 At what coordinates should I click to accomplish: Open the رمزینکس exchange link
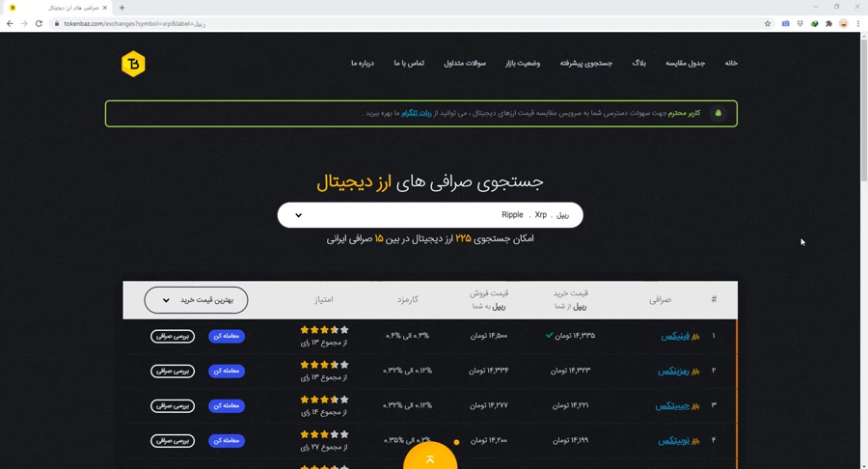[673, 371]
